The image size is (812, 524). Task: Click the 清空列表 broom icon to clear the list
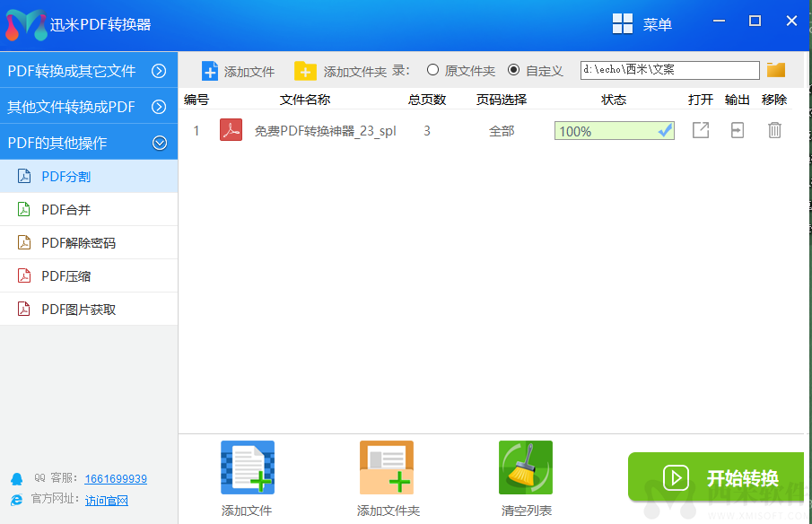pos(525,467)
